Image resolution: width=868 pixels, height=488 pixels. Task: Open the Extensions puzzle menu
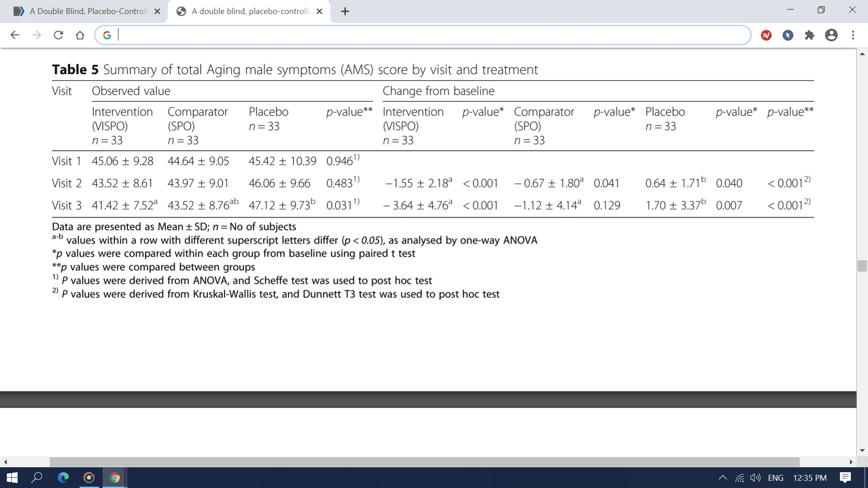(x=810, y=35)
